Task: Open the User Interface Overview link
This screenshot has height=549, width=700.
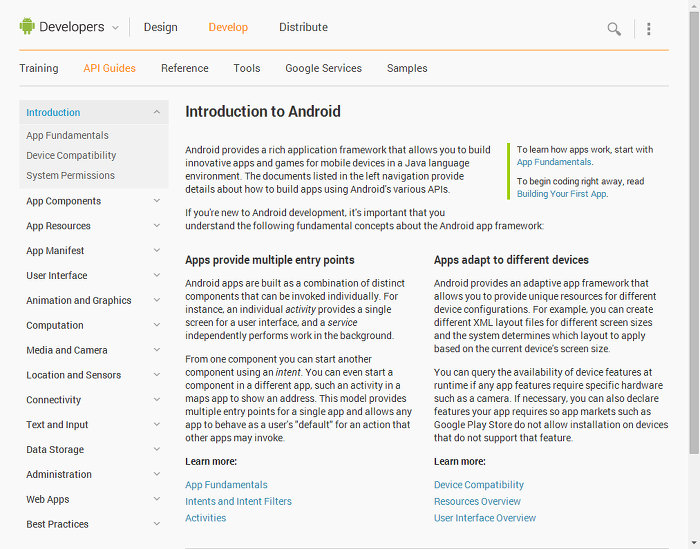Action: 485,518
